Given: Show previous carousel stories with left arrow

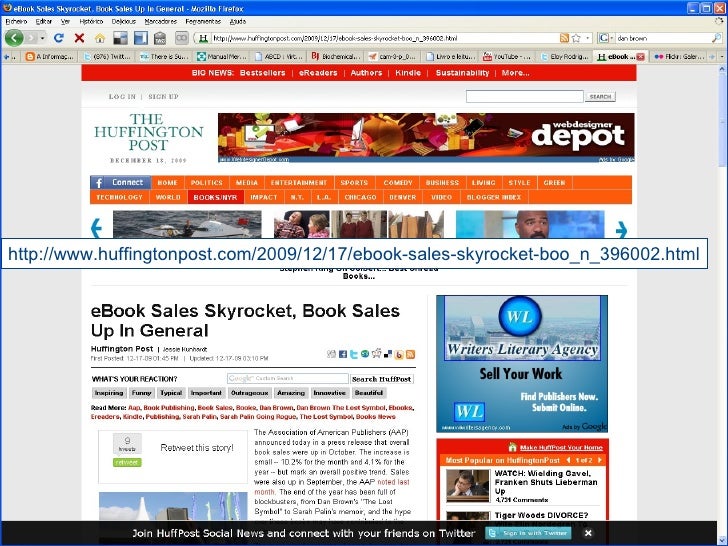Looking at the screenshot, I should point(96,228).
